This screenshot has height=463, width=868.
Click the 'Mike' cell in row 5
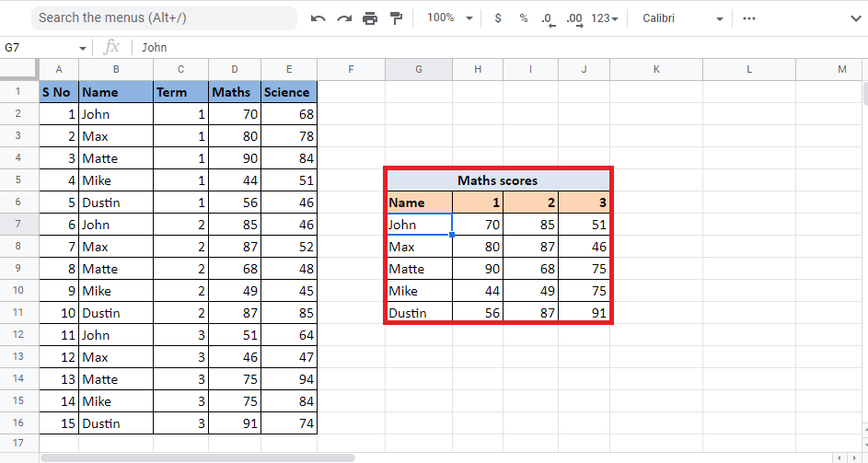(116, 180)
